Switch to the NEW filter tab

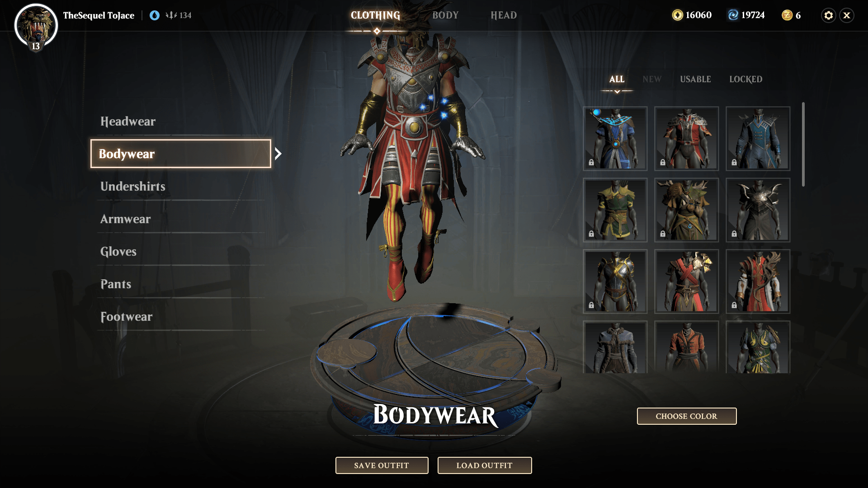pyautogui.click(x=651, y=79)
